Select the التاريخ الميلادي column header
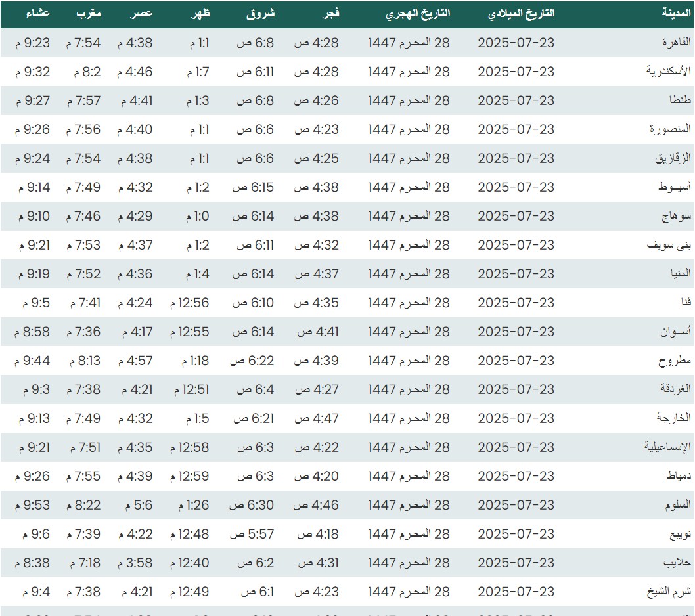Image resolution: width=695 pixels, height=616 pixels. click(522, 14)
